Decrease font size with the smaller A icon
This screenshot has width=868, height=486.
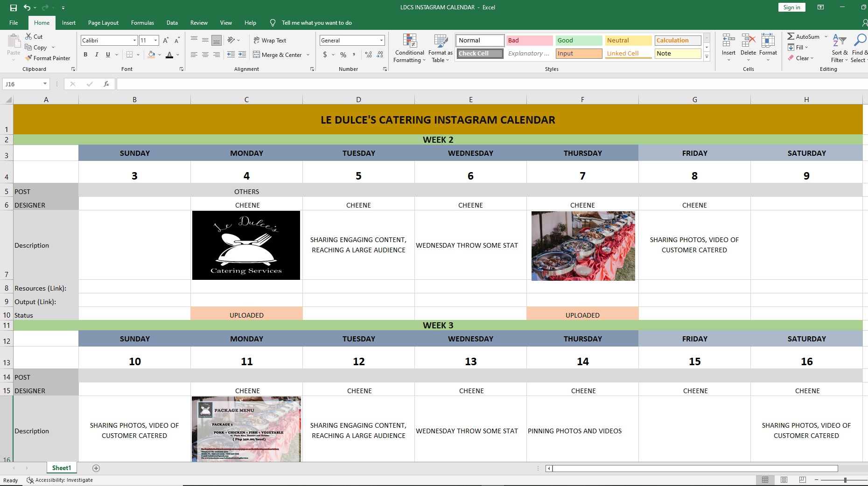click(x=177, y=41)
